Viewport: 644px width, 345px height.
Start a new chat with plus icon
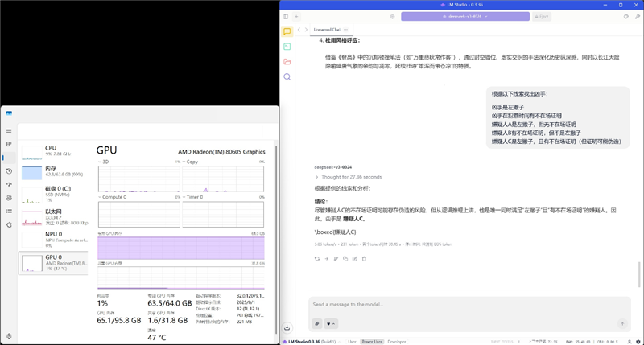point(296,16)
